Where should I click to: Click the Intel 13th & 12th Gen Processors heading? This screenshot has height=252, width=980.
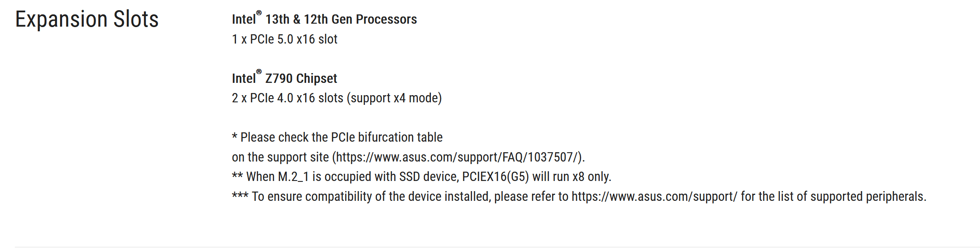pyautogui.click(x=324, y=19)
